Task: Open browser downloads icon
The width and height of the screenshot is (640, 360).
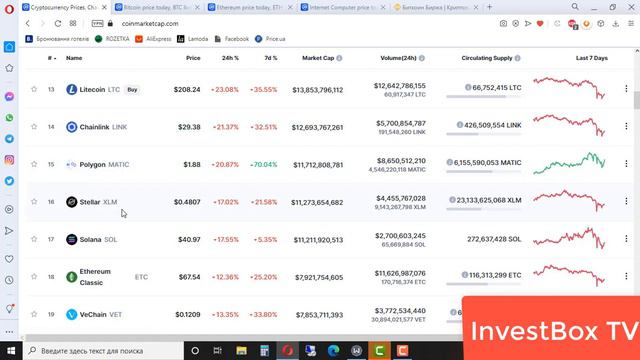Action: point(616,24)
